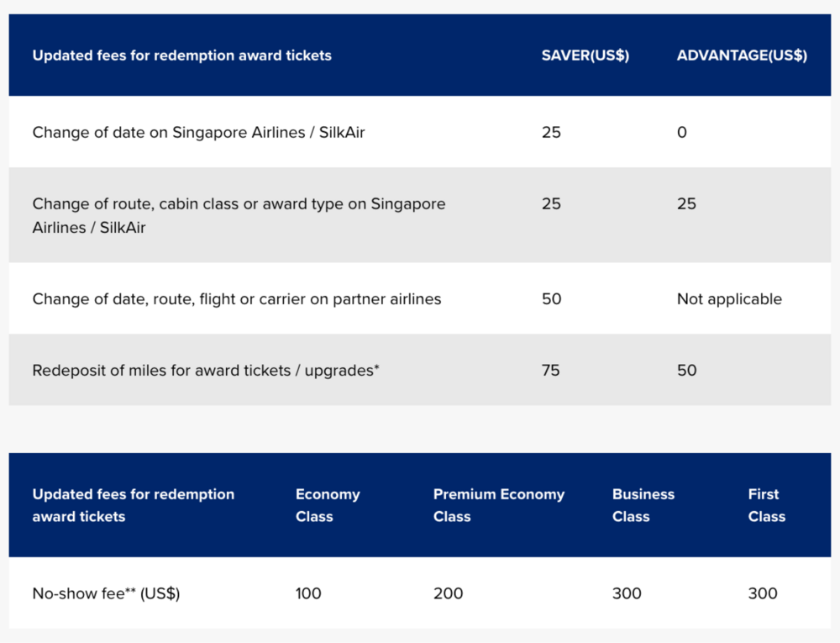Select the 'No-show fee** (US$)' row label
This screenshot has width=840, height=643.
pos(106,593)
